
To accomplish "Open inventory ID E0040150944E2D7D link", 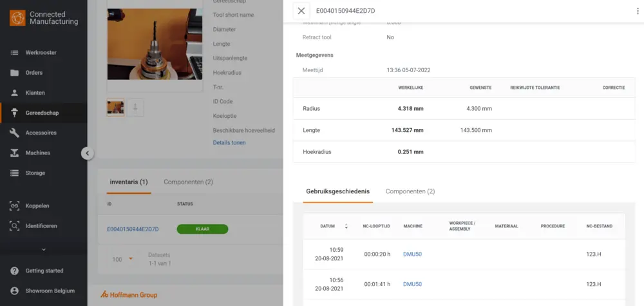I will pyautogui.click(x=133, y=229).
